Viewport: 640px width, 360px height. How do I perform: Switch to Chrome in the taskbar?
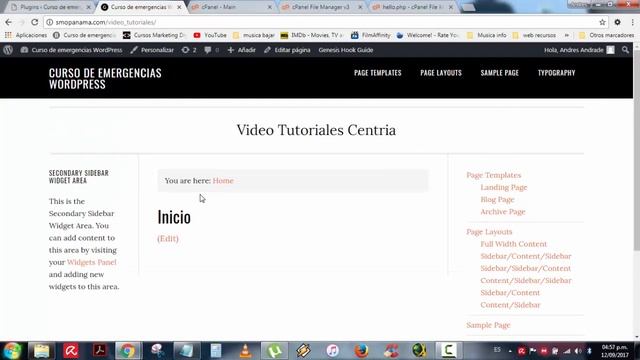point(127,351)
